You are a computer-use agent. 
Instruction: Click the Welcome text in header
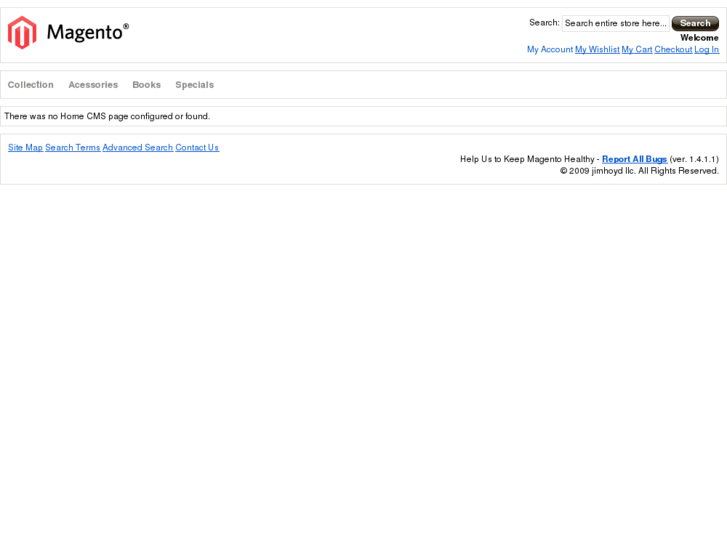click(699, 38)
